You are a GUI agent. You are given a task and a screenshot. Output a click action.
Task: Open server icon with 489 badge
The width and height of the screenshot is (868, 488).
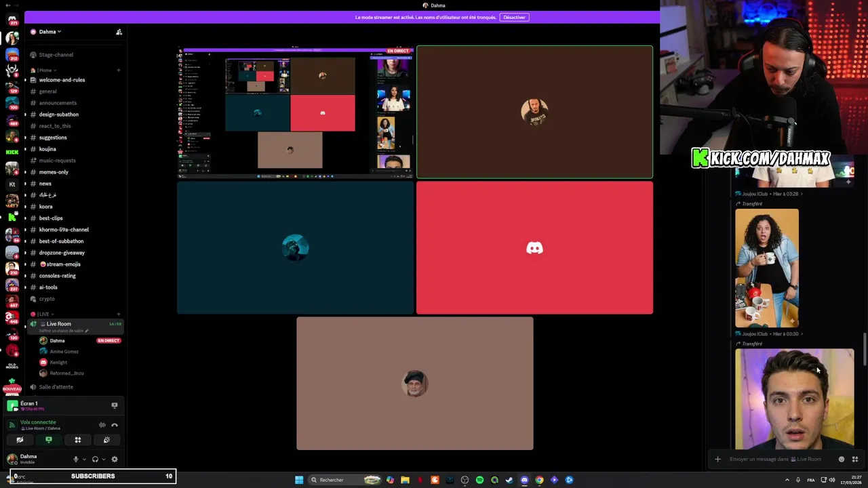coord(12,121)
